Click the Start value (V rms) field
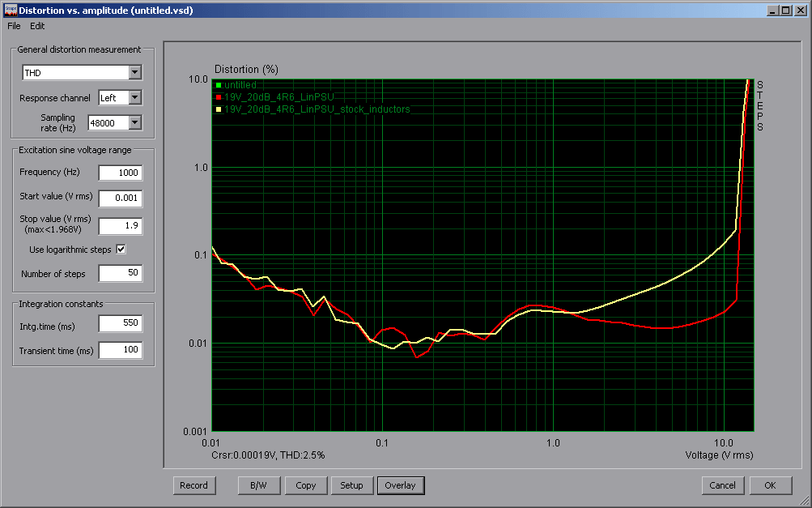This screenshot has width=812, height=508. pos(120,198)
